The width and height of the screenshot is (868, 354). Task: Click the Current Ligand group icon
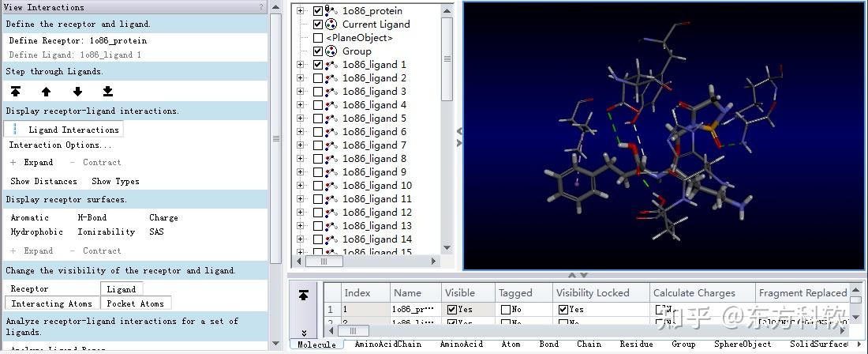pyautogui.click(x=331, y=24)
